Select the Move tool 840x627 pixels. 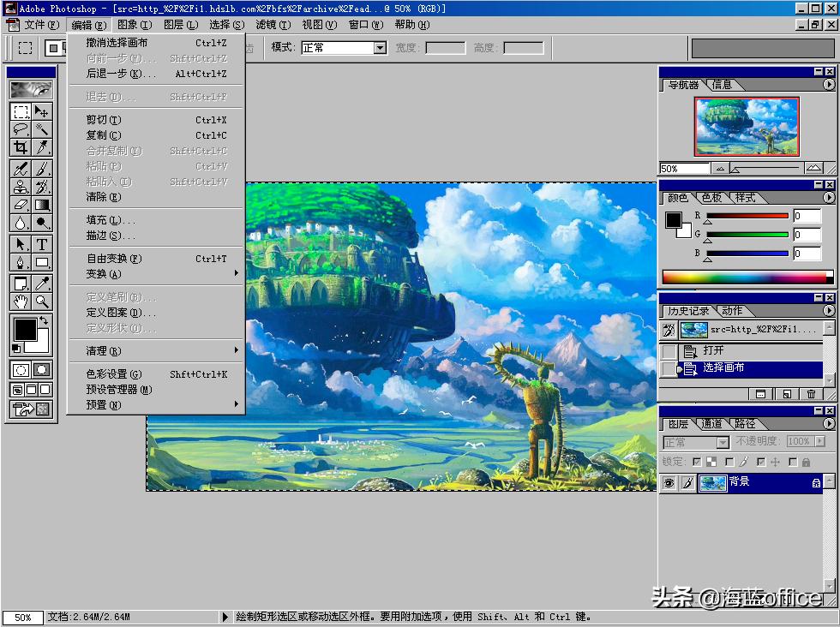40,112
